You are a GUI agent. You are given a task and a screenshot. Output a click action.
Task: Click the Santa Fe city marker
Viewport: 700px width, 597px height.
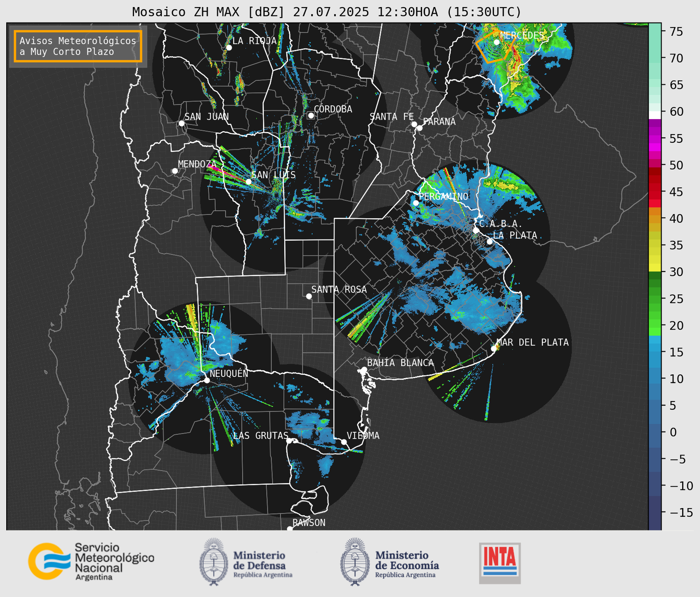coord(414,124)
